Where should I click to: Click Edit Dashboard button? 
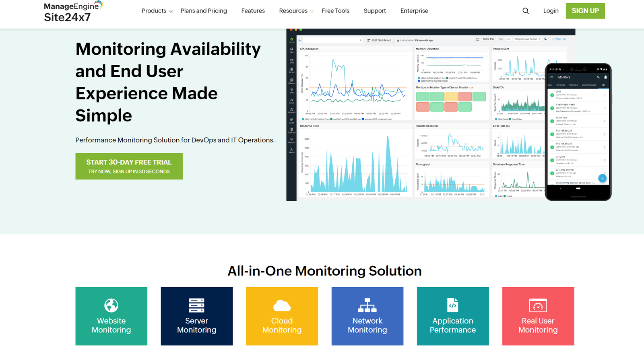coord(380,40)
